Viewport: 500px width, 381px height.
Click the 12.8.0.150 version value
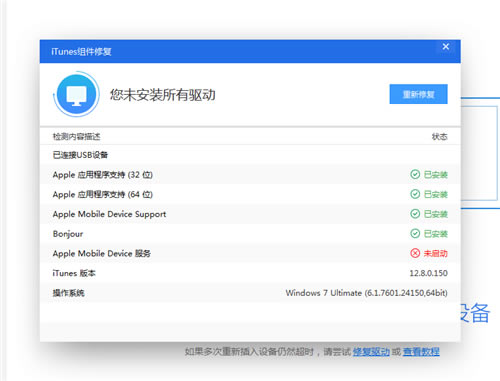click(x=428, y=273)
